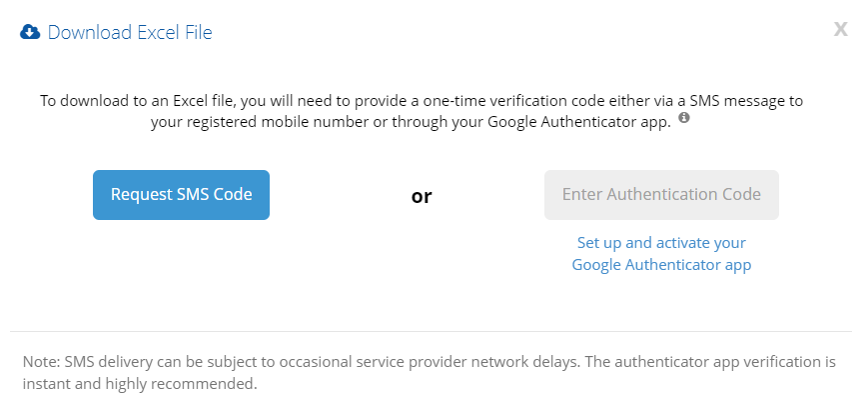Click the info icon after instruction text
This screenshot has height=417, width=868.
pyautogui.click(x=684, y=118)
